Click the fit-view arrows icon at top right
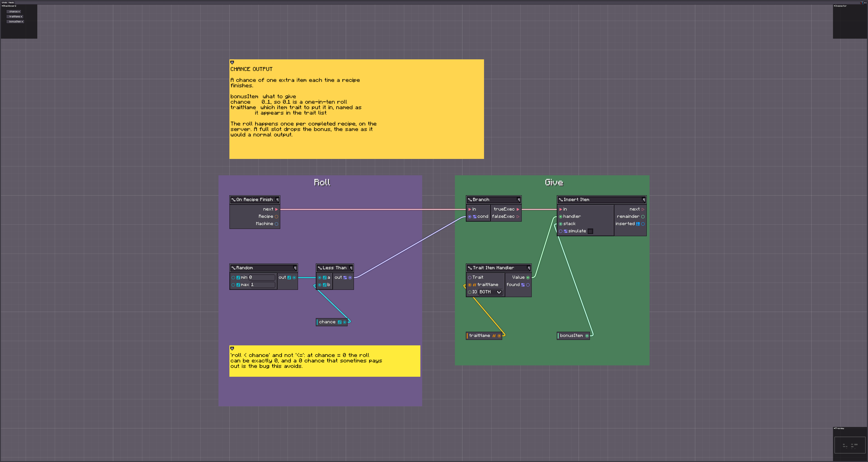Image resolution: width=868 pixels, height=462 pixels. click(x=865, y=2)
